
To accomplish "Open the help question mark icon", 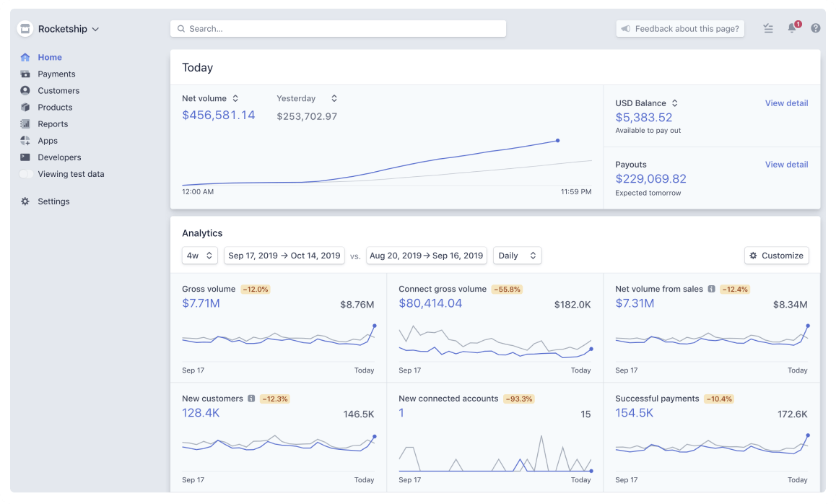I will [x=815, y=28].
